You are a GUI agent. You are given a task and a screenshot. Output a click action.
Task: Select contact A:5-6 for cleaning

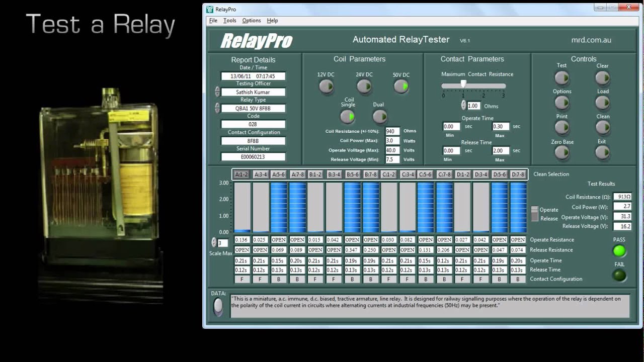[x=278, y=174]
